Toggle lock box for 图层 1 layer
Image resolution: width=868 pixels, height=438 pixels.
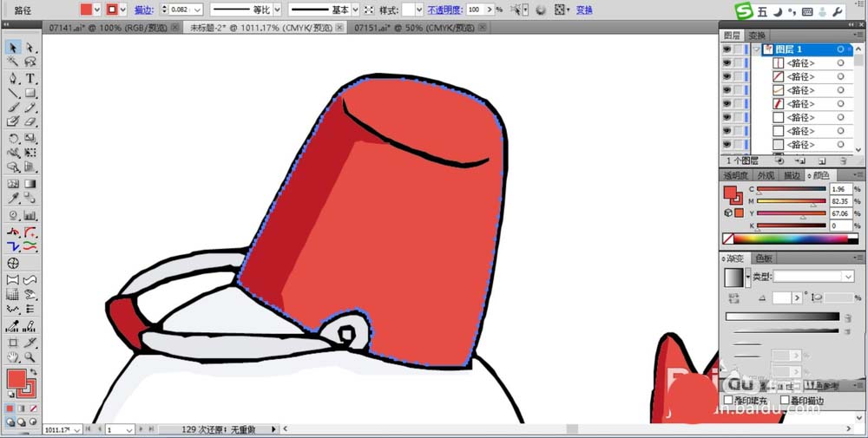(x=738, y=49)
